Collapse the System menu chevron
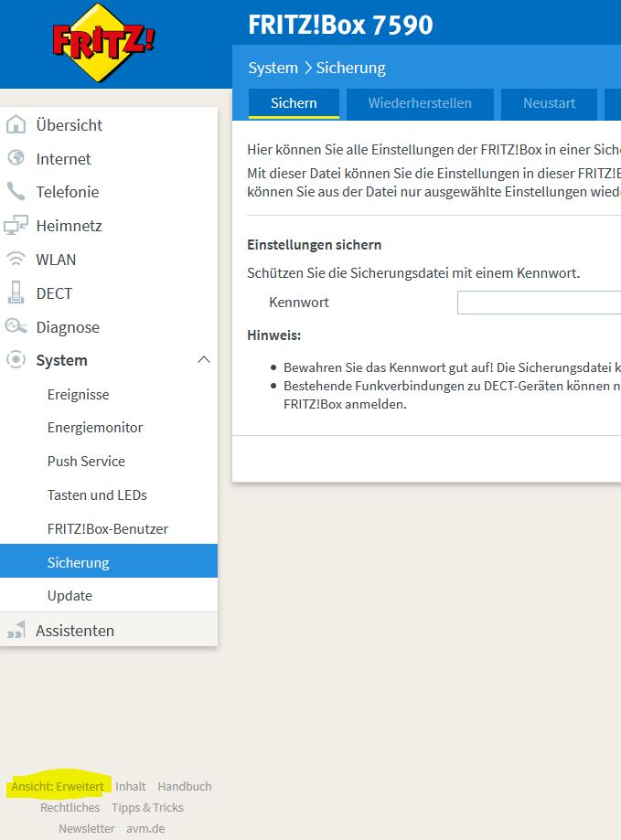The height and width of the screenshot is (840, 621). 204,359
